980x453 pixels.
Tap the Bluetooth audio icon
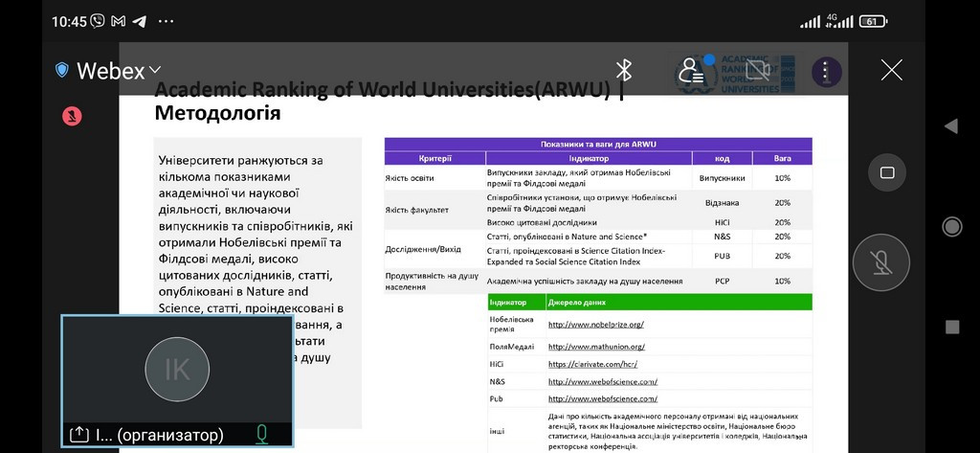(624, 70)
